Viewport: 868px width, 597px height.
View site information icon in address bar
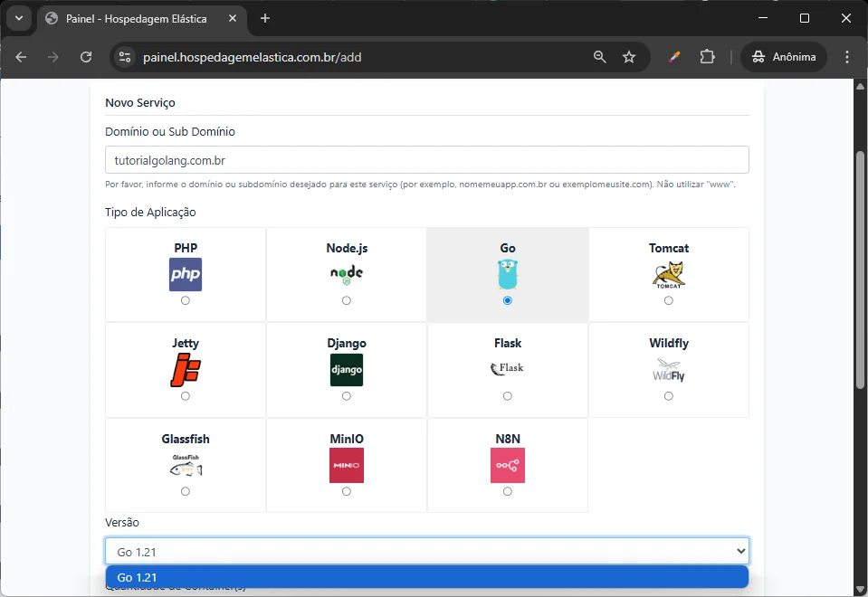tap(125, 57)
